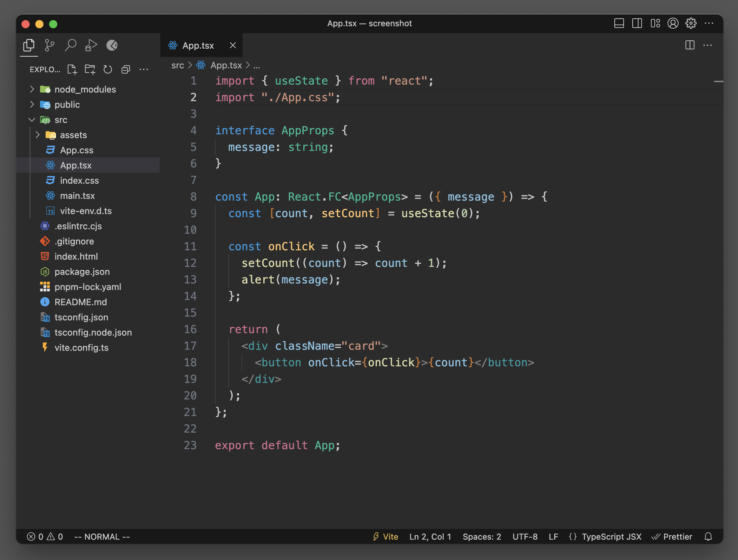Open the Manage settings gear
The image size is (738, 560).
pos(691,23)
